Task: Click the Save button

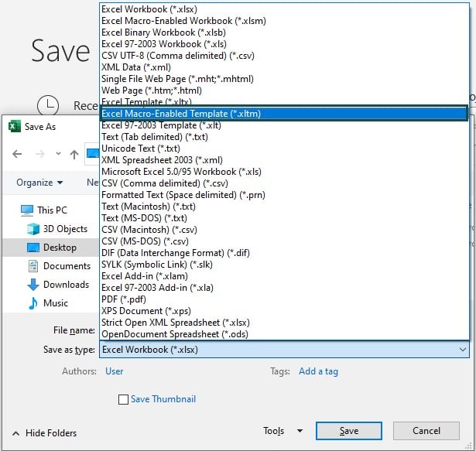Action: coord(349,431)
